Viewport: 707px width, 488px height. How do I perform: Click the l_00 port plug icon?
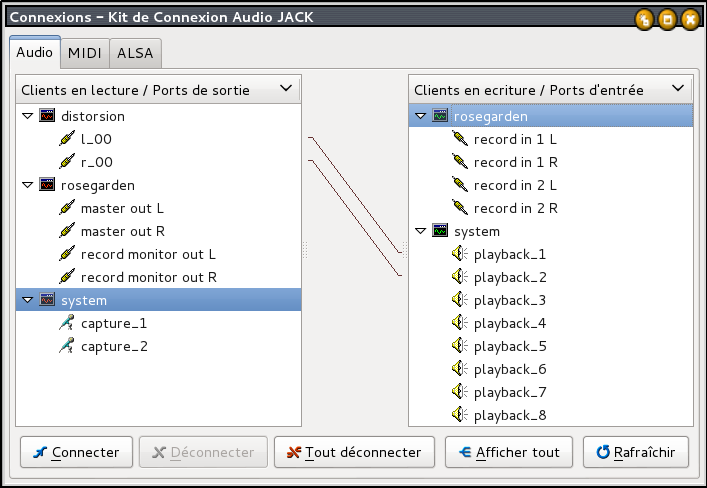pos(67,139)
